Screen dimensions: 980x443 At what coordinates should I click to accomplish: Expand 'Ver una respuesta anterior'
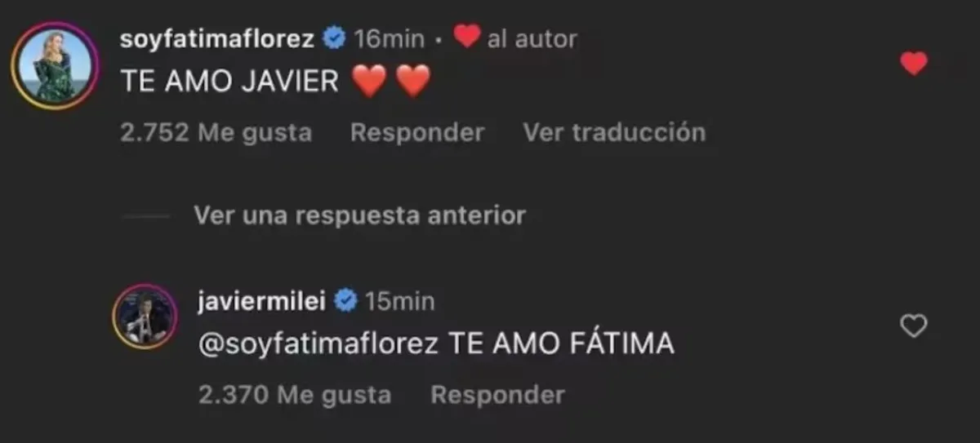pyautogui.click(x=360, y=215)
